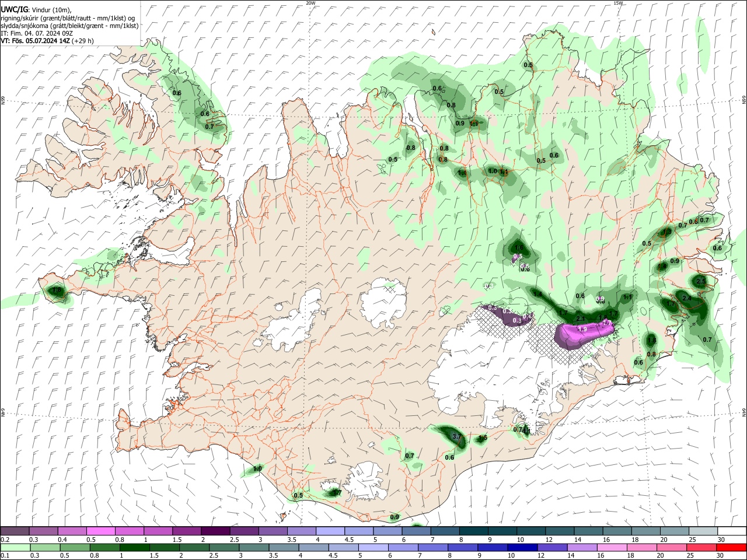Viewport: 747px width, 560px height.
Task: Click the 0.2 label under snow legend
Action: [x=5, y=540]
